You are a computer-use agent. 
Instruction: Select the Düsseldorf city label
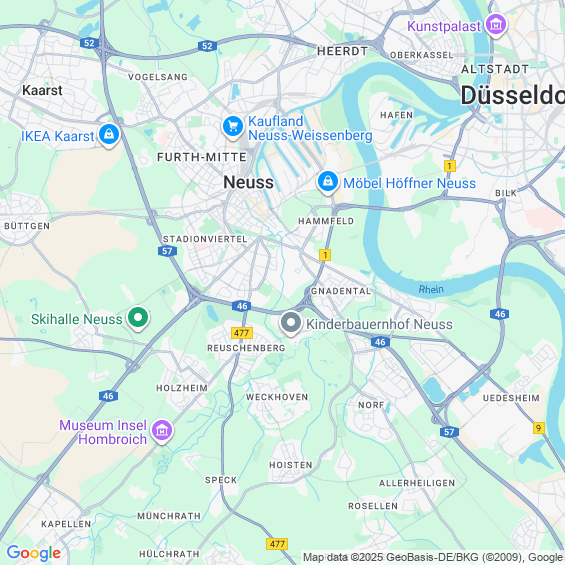(512, 95)
